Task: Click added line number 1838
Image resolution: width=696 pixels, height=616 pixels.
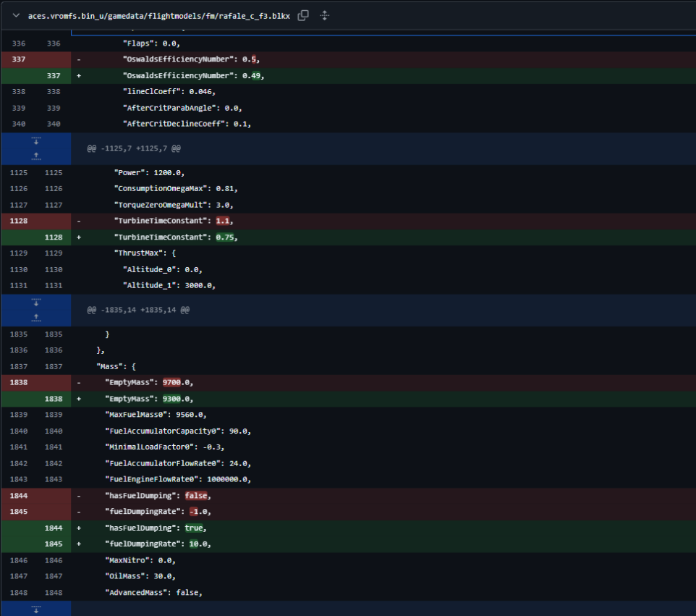Action: (54, 399)
